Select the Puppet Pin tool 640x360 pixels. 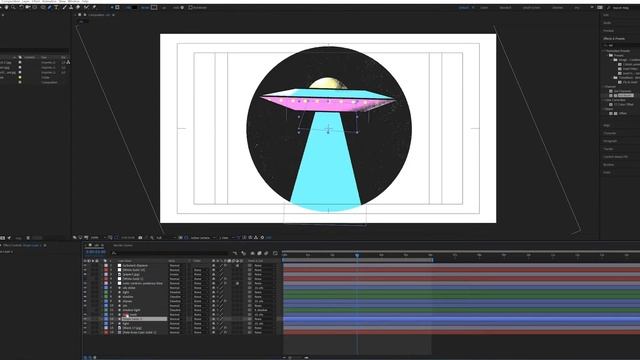pos(94,7)
